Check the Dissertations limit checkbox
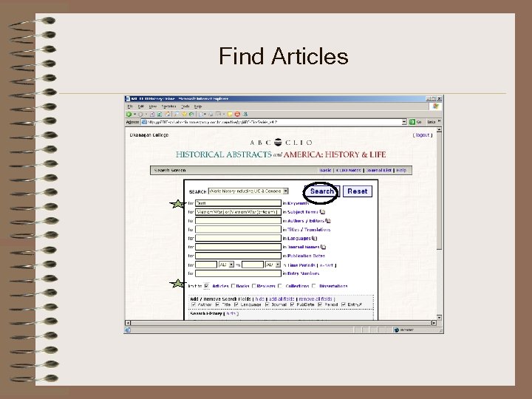532x399 pixels. tap(314, 286)
